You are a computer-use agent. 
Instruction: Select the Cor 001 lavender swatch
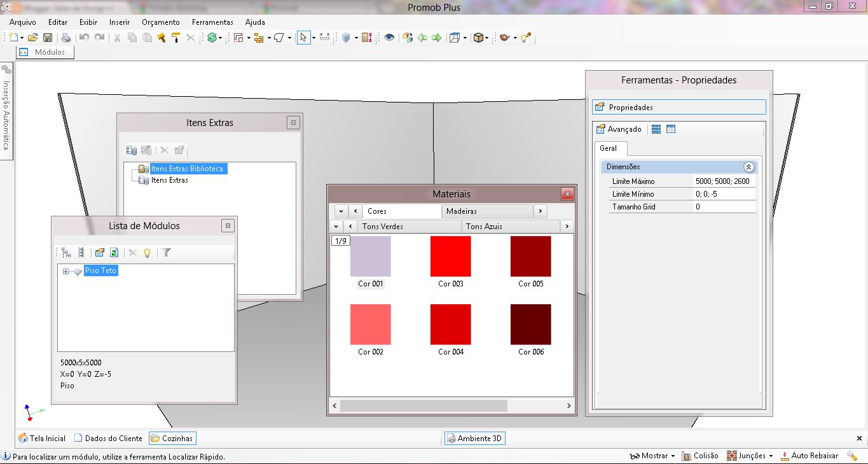point(370,257)
